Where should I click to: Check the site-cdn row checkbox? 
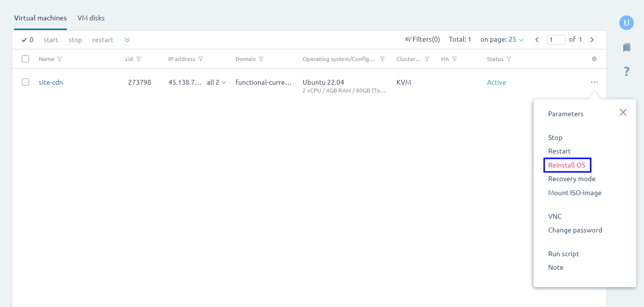coord(26,82)
